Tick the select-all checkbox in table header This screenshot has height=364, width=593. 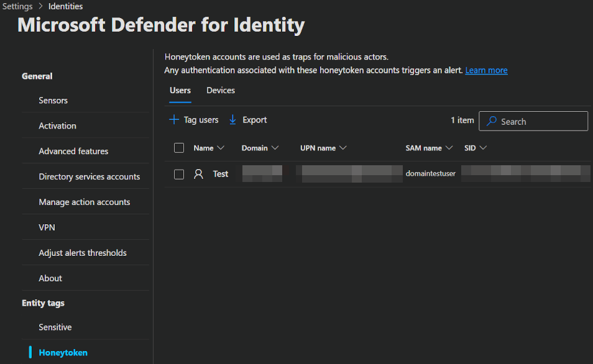[x=179, y=148]
